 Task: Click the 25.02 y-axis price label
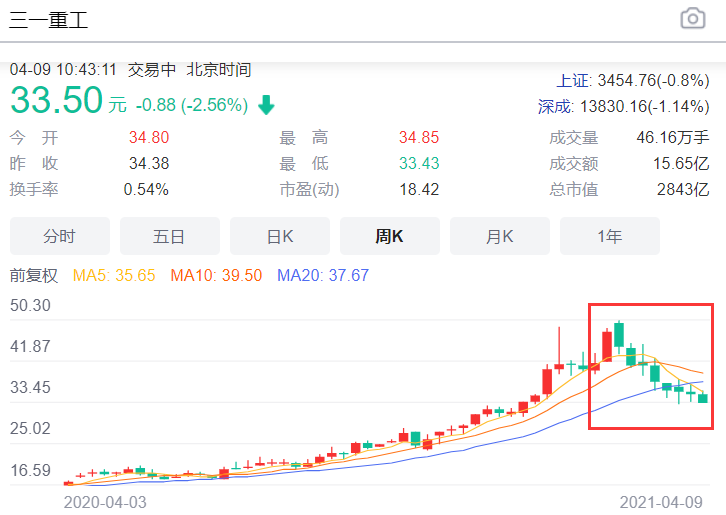click(x=30, y=428)
